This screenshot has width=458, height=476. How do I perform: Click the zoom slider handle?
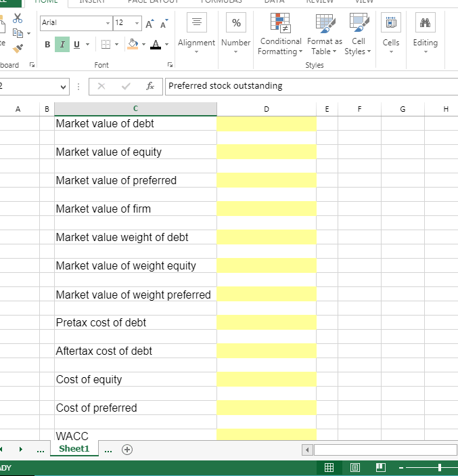440,467
